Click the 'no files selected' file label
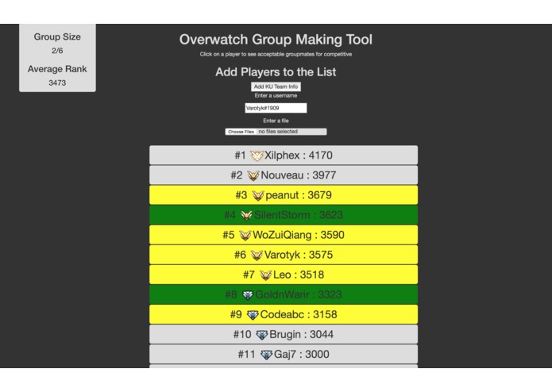Viewport: 552px width, 392px height. tap(278, 132)
